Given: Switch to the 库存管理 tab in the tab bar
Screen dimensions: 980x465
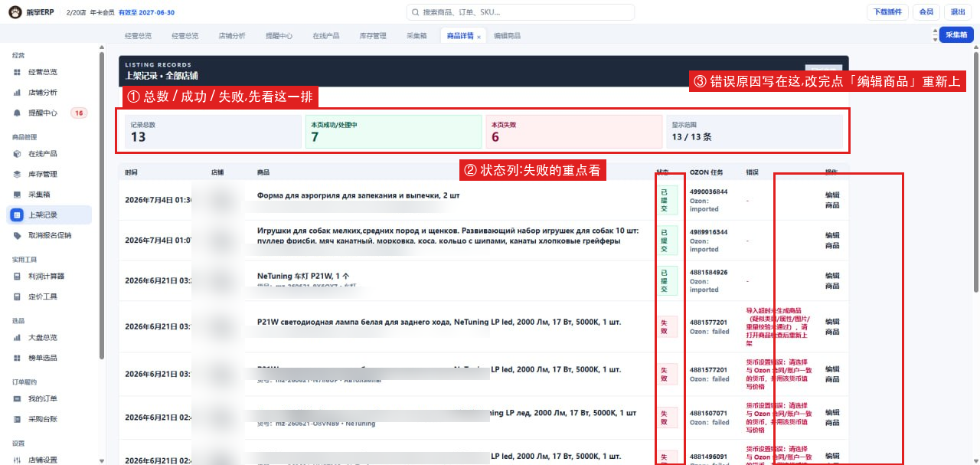Looking at the screenshot, I should (373, 36).
